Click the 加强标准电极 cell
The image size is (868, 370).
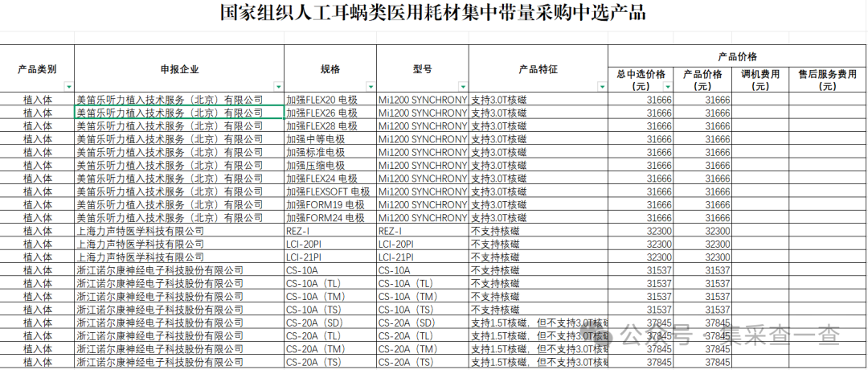330,152
